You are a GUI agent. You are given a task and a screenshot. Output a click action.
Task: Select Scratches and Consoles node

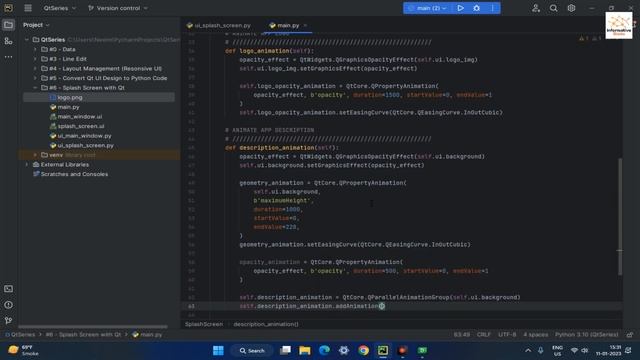coord(74,174)
